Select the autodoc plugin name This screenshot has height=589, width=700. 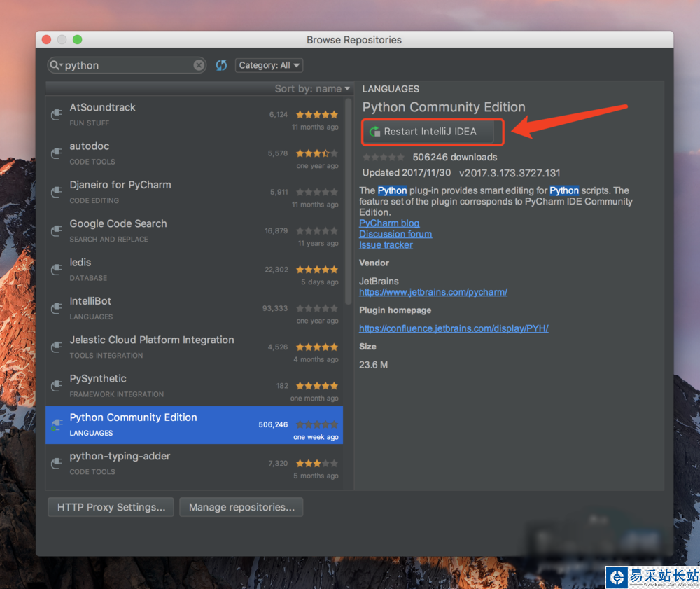click(90, 146)
